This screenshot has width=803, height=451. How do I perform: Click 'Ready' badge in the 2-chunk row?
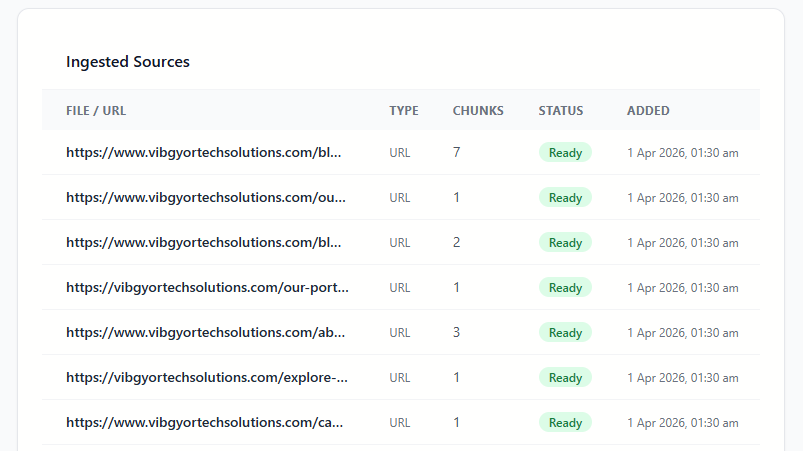click(565, 243)
